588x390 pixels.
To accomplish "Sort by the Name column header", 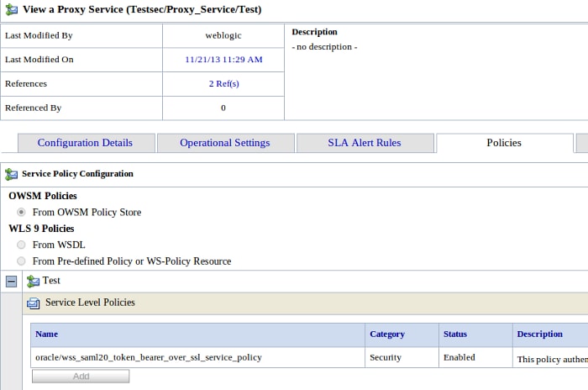I will [x=47, y=335].
